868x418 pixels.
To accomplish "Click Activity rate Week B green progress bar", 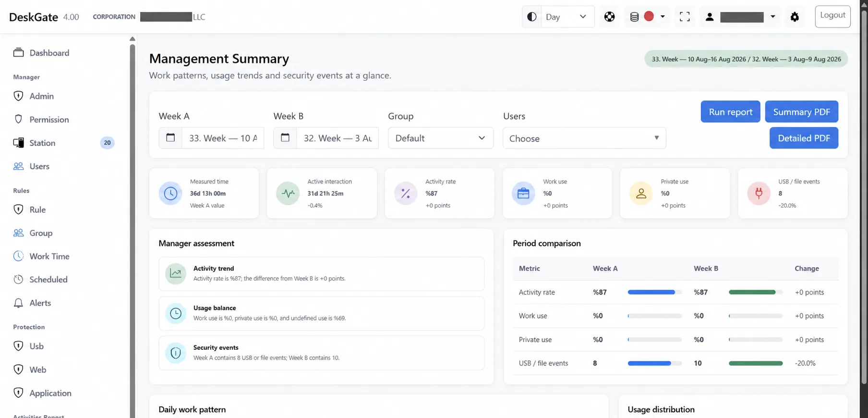I will (x=755, y=292).
